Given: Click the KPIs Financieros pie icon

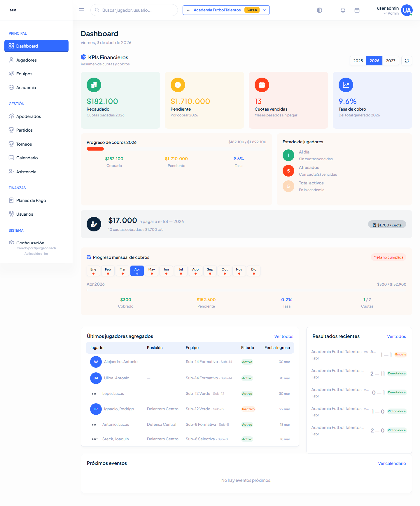Looking at the screenshot, I should (83, 57).
